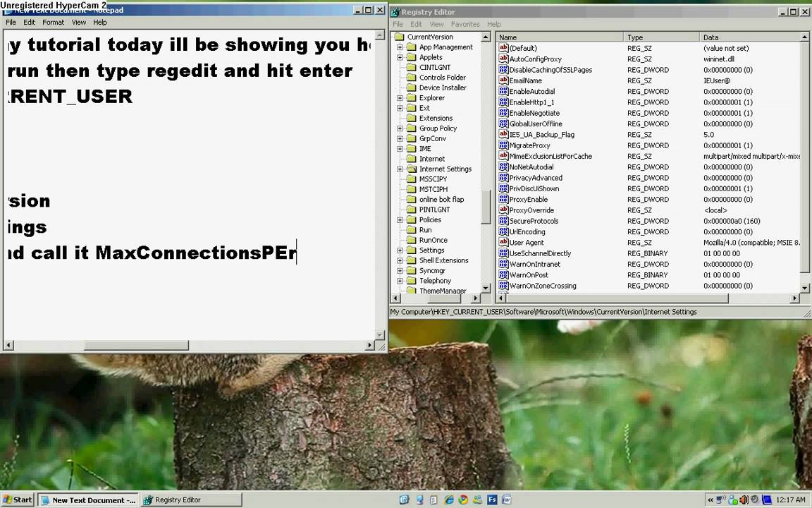Sort values by Name column header
Viewport: 812px width, 508px height.
coord(560,37)
